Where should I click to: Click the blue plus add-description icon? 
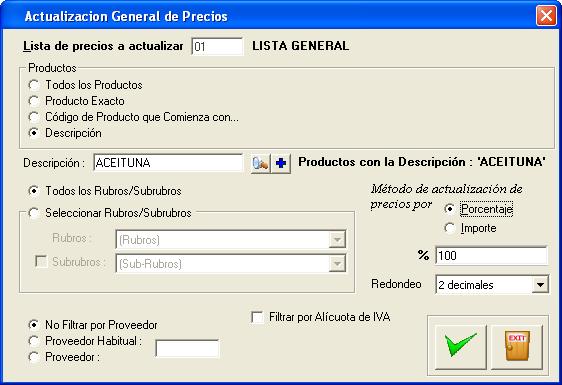281,163
